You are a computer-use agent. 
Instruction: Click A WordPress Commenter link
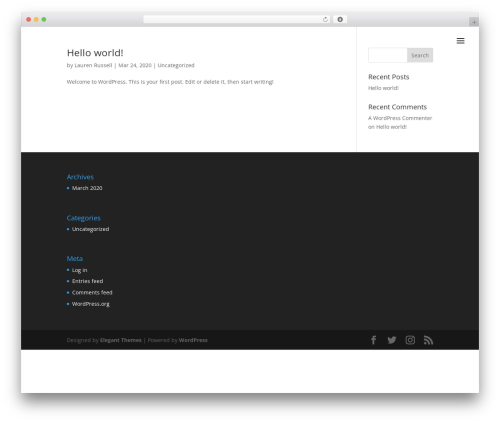pos(400,118)
